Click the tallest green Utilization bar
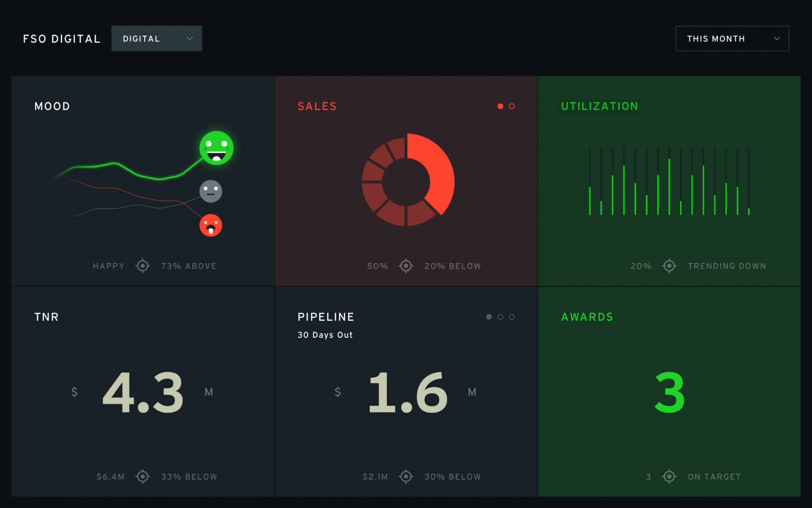Screen dimensions: 812x508 click(669, 186)
